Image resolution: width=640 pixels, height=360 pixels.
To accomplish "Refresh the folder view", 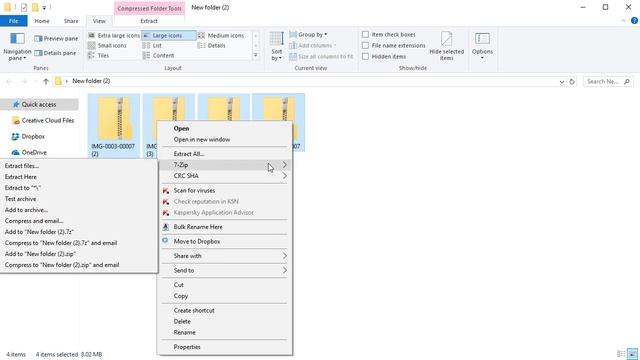I will (x=572, y=82).
